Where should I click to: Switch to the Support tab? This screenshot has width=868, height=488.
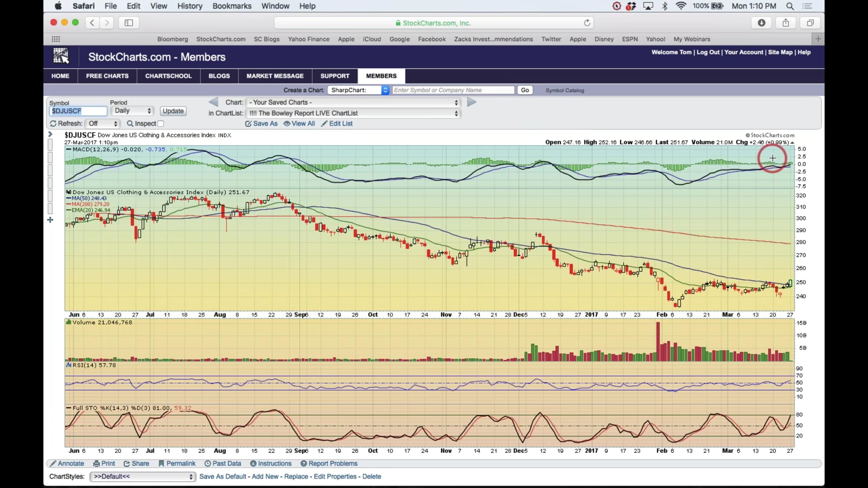(335, 76)
